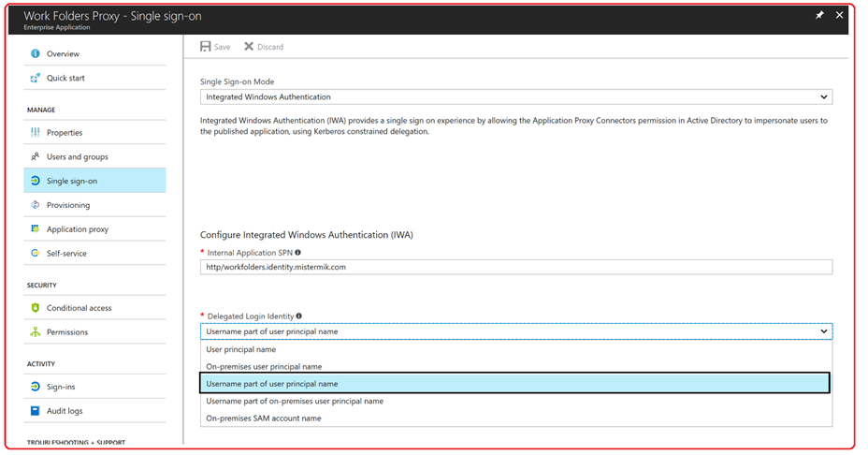Click the Audit logs icon

pos(36,411)
